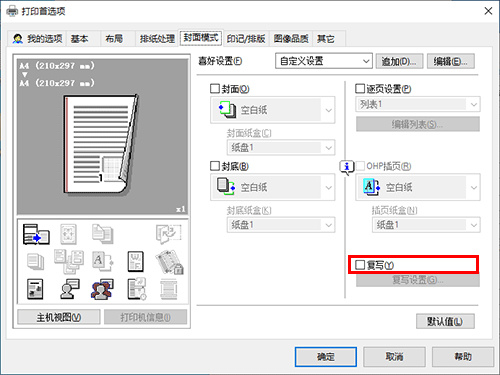The height and width of the screenshot is (375, 500).
Task: Open the 其它 tab
Action: click(329, 39)
